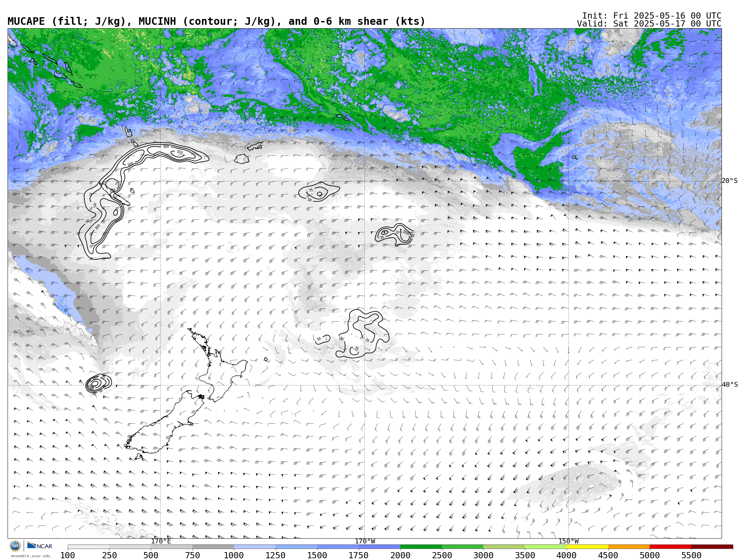Click the colorbar label 5500

click(x=691, y=555)
